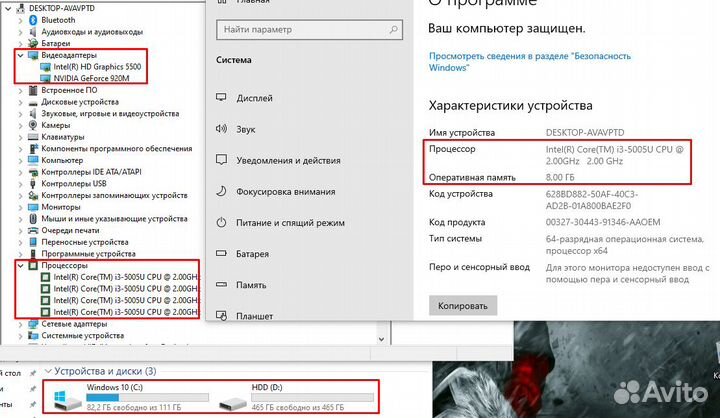The height and width of the screenshot is (418, 720).
Task: Click the Bluetooth icon in Device Manager
Action: coord(33,20)
